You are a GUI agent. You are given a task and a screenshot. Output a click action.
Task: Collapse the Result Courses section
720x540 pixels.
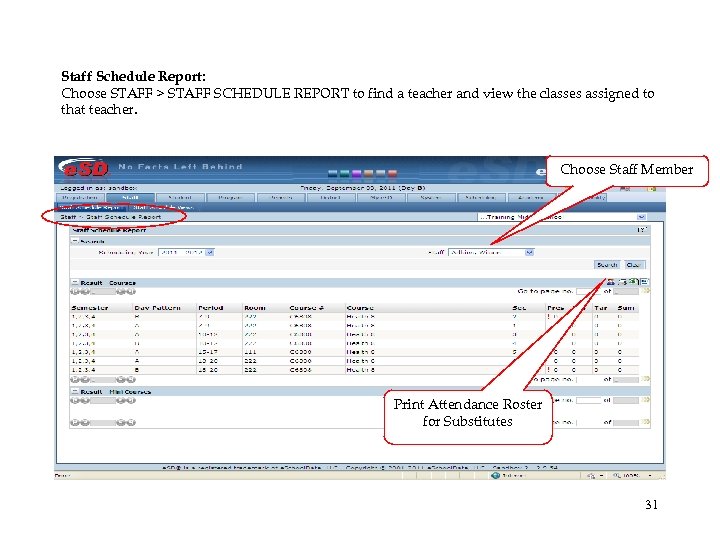(x=75, y=282)
